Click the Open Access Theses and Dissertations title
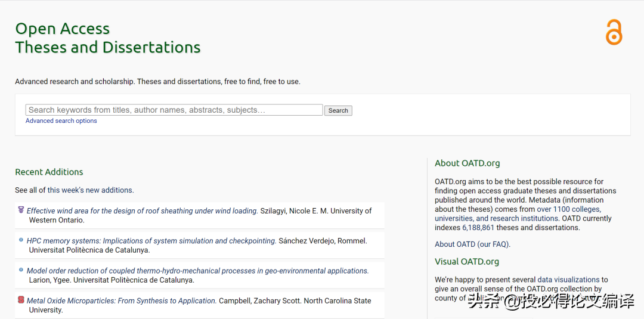The image size is (644, 319). pos(107,38)
